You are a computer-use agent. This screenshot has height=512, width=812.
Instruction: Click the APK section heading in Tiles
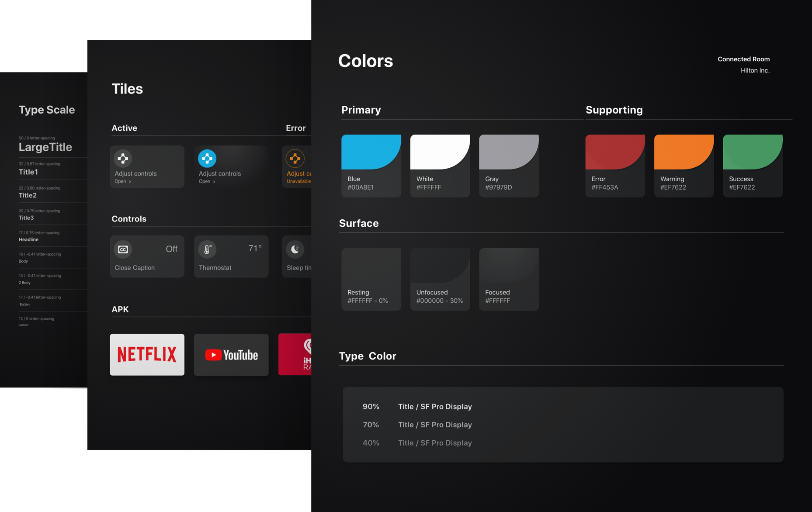(120, 309)
